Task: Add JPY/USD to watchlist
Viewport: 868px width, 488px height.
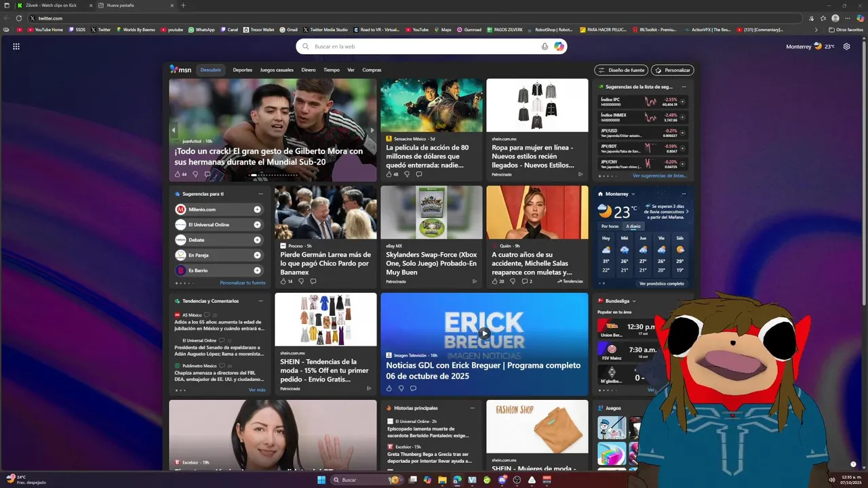Action: point(683,133)
